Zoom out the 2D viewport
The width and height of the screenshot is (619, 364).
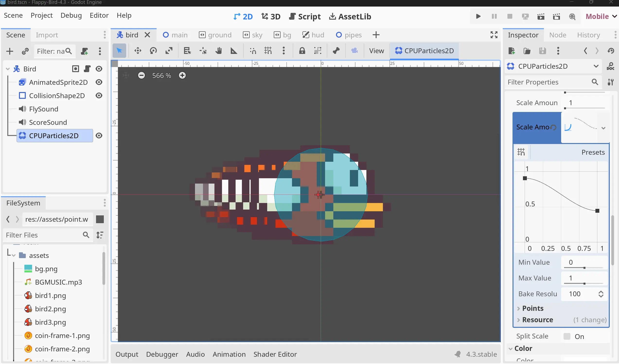pyautogui.click(x=141, y=76)
